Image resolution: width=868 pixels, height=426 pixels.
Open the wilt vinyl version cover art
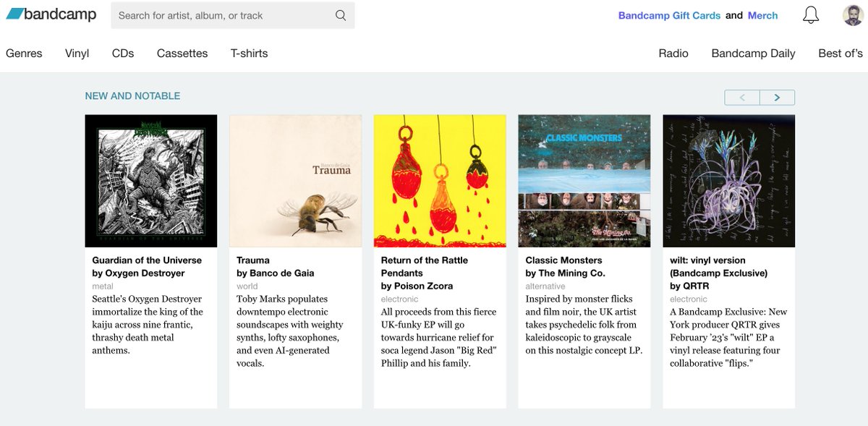click(729, 181)
